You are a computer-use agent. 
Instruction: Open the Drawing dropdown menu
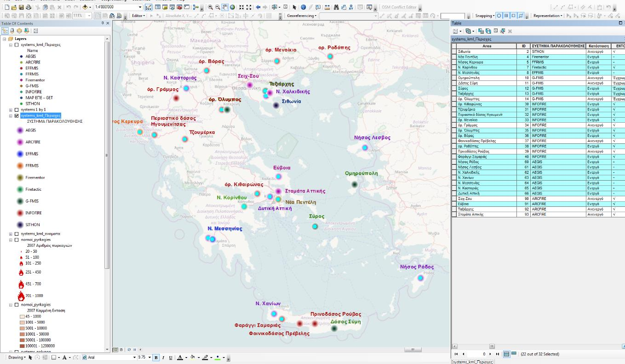(17, 358)
